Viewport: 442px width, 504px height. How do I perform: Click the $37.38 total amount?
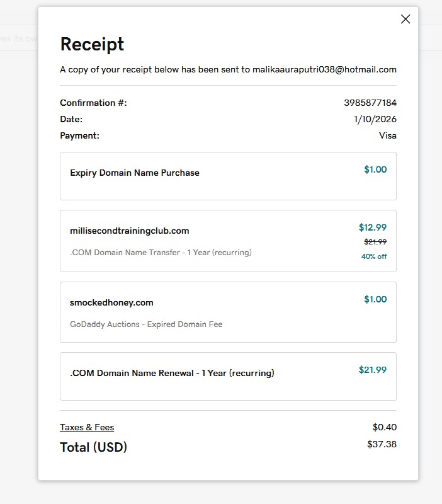[382, 444]
